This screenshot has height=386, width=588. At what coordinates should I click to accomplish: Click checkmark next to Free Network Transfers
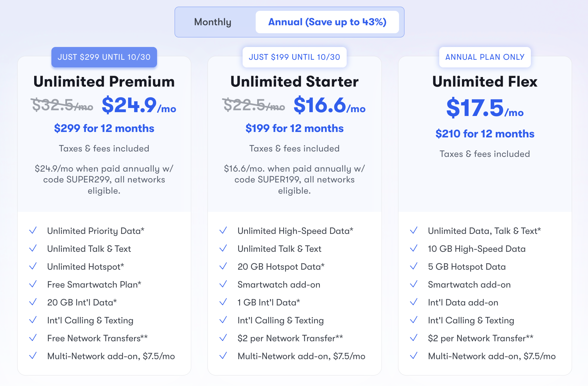point(33,338)
